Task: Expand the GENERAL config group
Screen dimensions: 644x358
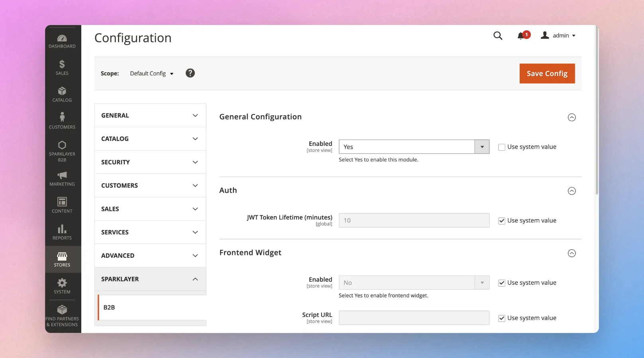Action: [150, 115]
